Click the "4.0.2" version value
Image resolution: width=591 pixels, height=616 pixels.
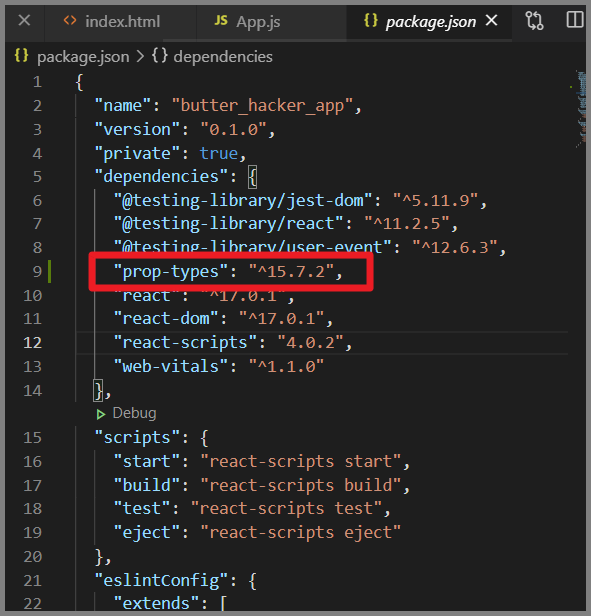click(x=310, y=343)
